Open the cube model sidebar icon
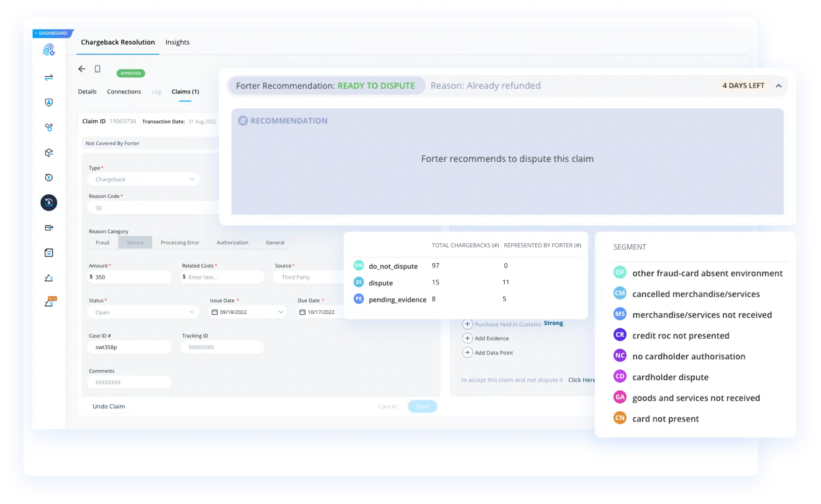Screen dimensions: 821x504 point(49,152)
